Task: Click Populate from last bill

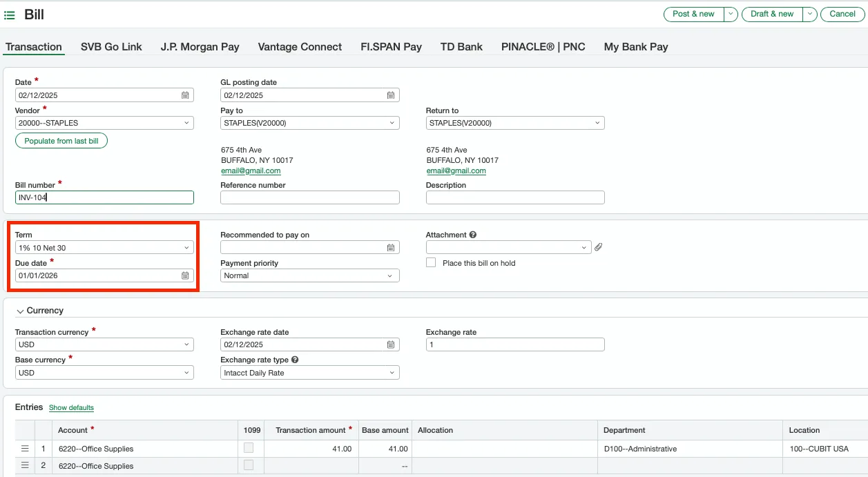Action: pyautogui.click(x=61, y=141)
